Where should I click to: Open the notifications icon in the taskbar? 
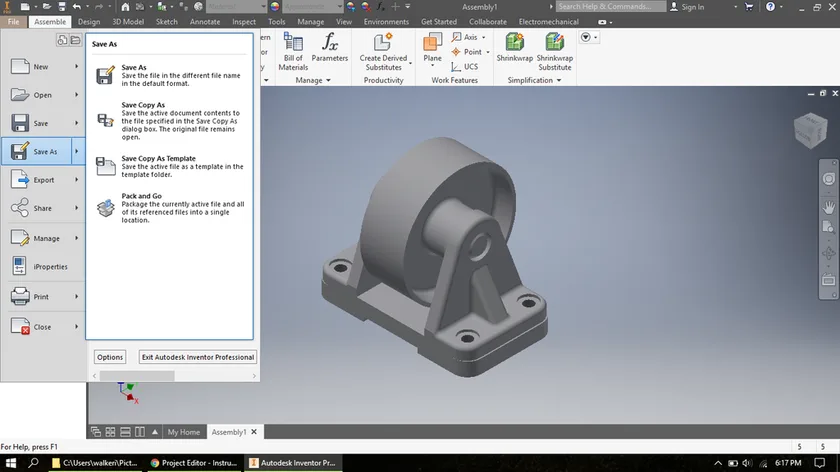(820, 463)
